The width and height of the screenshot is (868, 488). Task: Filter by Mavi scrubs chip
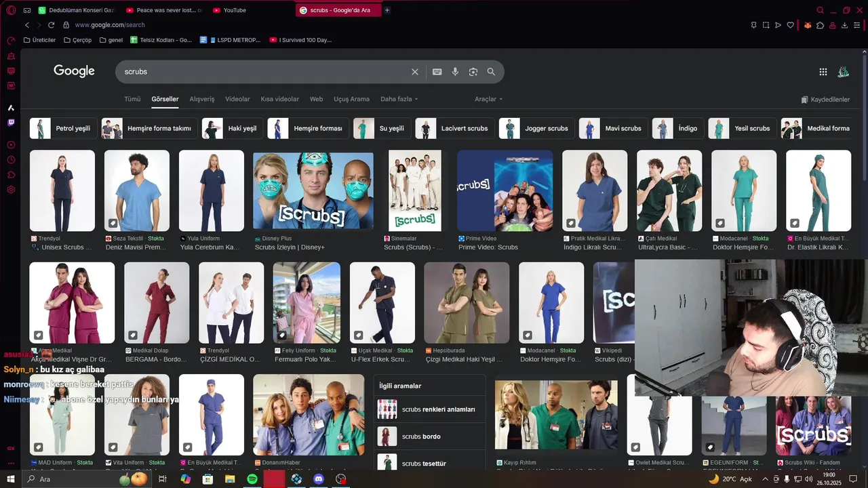[614, 128]
